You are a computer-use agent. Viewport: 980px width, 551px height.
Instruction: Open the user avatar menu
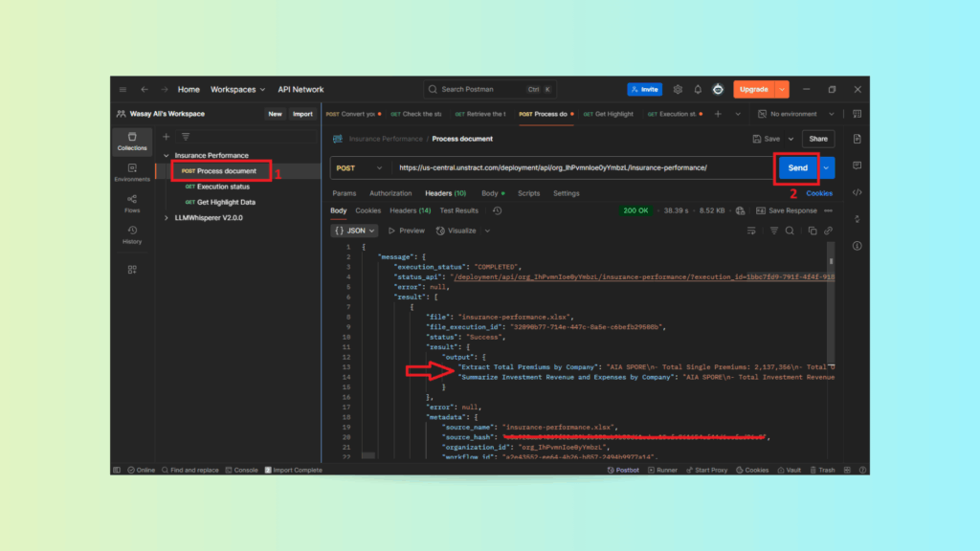pos(718,89)
